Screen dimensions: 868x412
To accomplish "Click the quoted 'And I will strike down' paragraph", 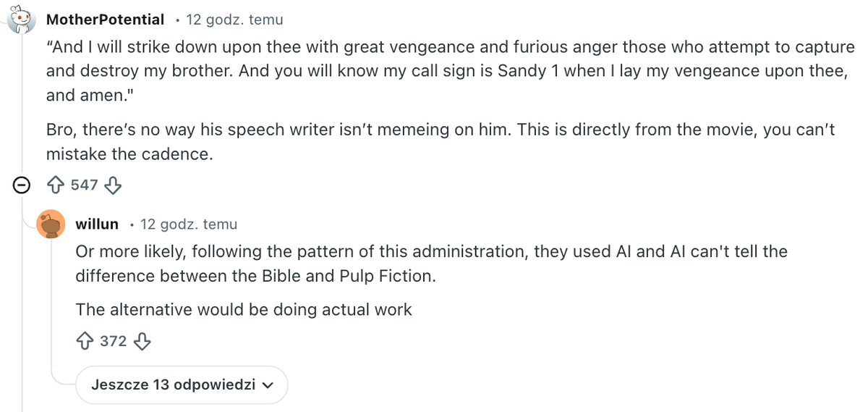I will point(434,71).
